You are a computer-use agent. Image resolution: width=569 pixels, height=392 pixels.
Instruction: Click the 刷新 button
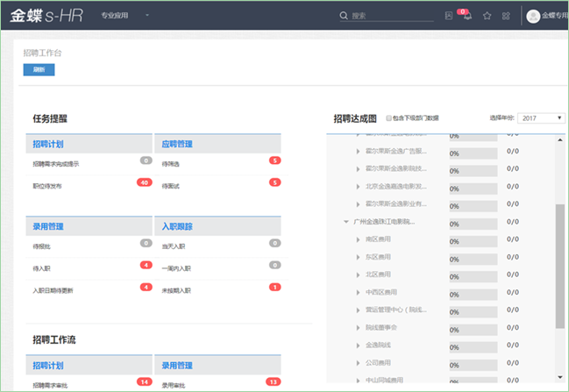(x=39, y=70)
